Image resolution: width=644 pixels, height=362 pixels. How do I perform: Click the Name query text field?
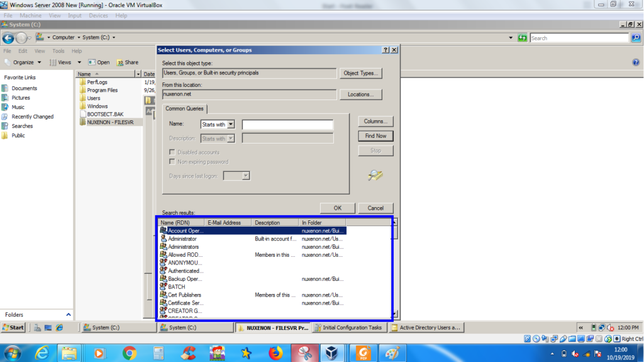(287, 124)
